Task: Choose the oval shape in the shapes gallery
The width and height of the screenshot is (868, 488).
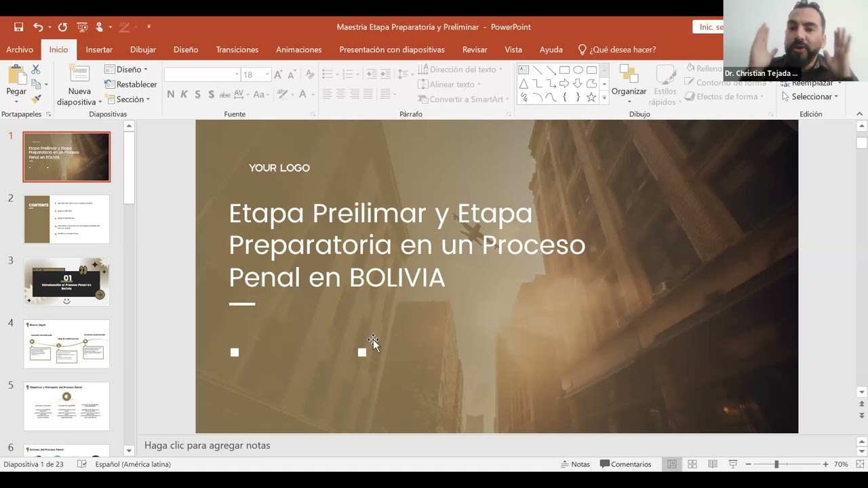Action: pyautogui.click(x=578, y=70)
